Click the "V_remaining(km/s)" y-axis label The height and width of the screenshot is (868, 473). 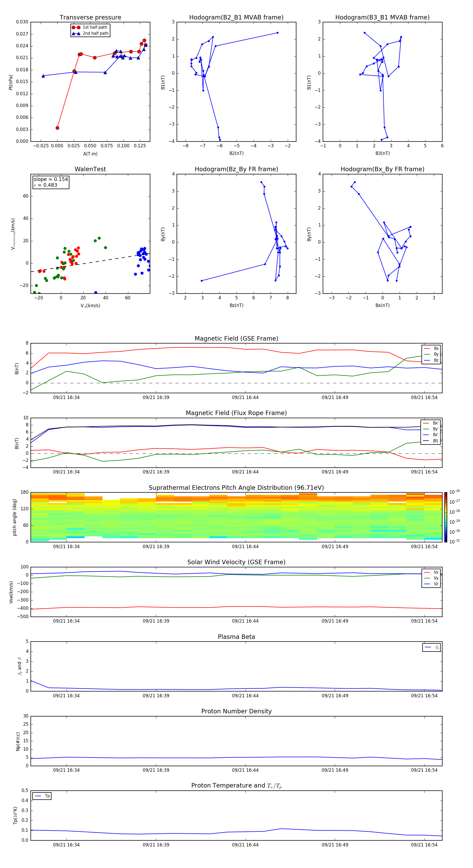(13, 234)
